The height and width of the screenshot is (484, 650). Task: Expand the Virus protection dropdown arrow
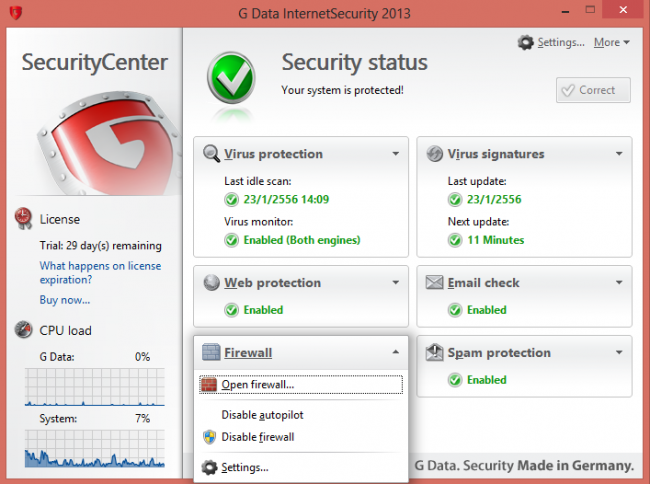coord(396,154)
